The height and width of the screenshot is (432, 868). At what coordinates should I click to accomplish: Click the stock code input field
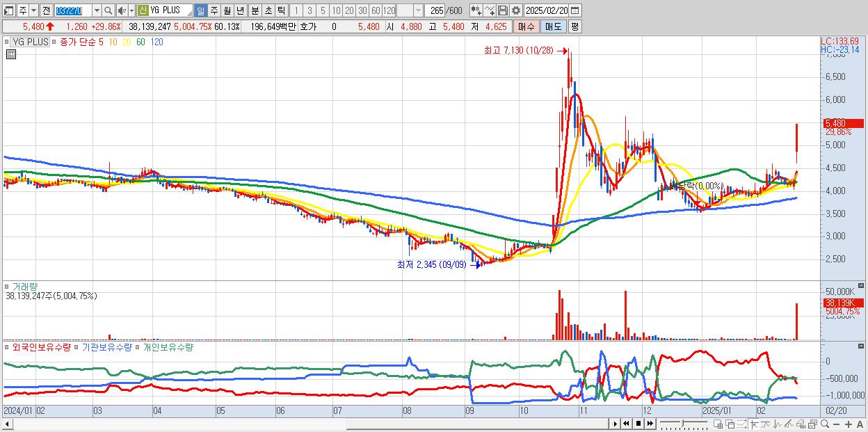tap(74, 10)
